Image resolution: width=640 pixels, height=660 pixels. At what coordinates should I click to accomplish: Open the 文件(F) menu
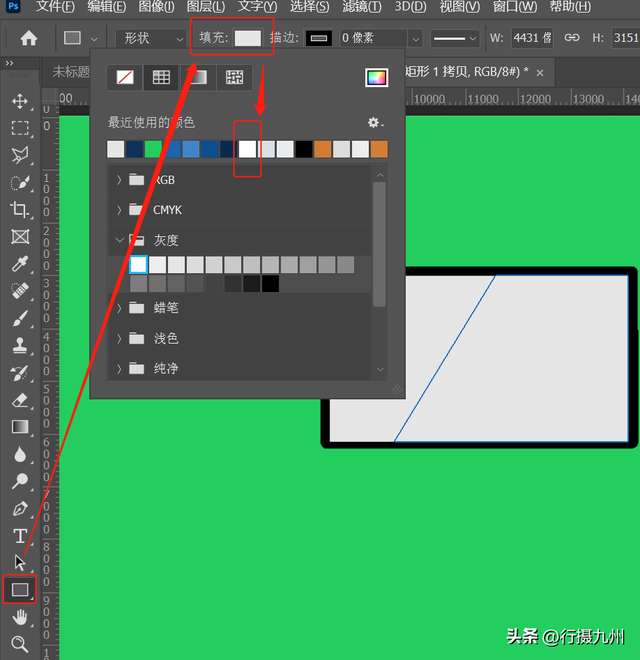[55, 6]
